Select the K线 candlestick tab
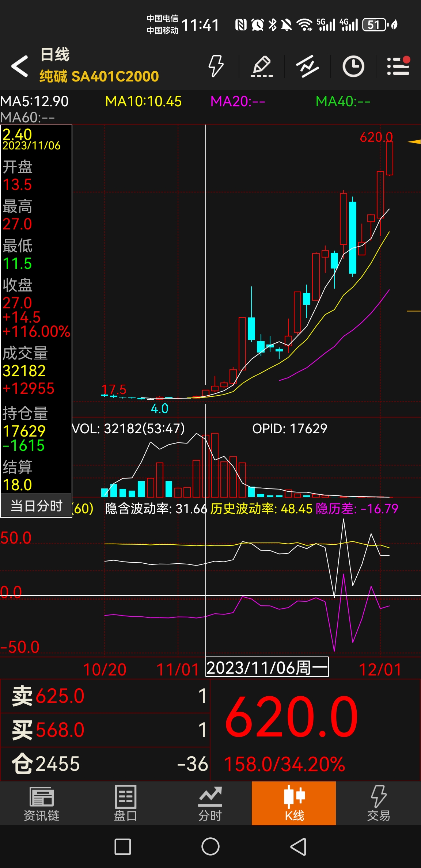This screenshot has width=421, height=868. coord(294,803)
